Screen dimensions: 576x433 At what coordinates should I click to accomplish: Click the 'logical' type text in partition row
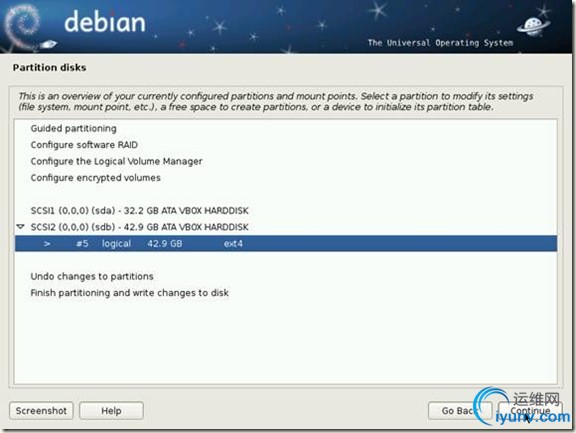[x=116, y=243]
